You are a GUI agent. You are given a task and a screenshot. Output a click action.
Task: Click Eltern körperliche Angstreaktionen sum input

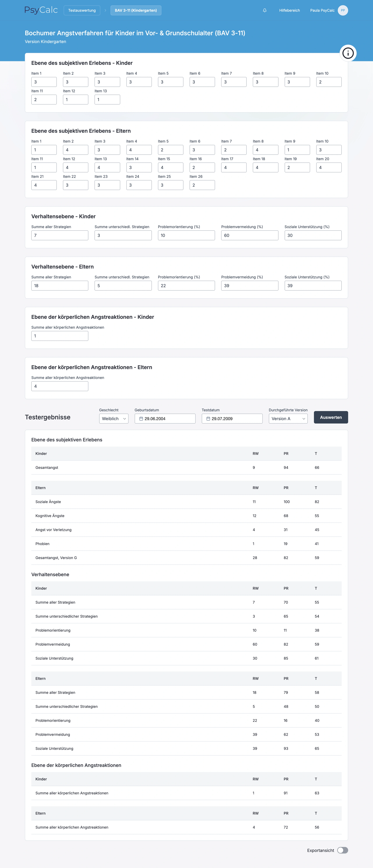pyautogui.click(x=60, y=386)
